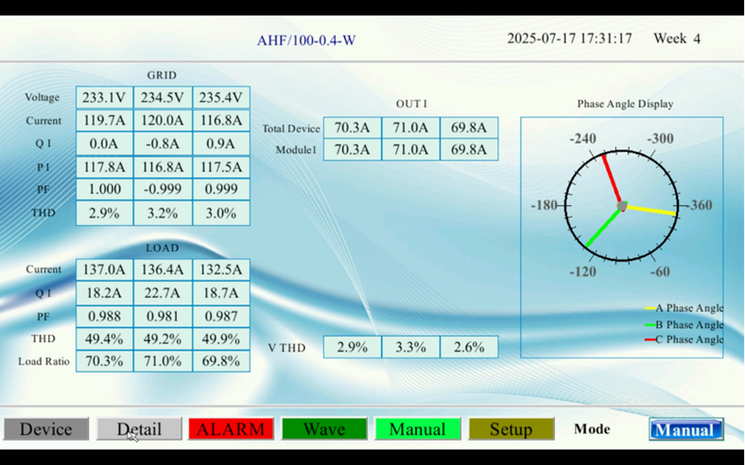Click grid P I value 117.8A
The image size is (745, 465).
(x=105, y=167)
